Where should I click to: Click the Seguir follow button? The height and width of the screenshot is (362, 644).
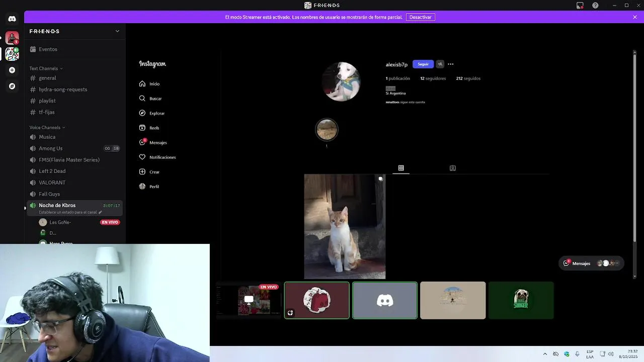423,64
